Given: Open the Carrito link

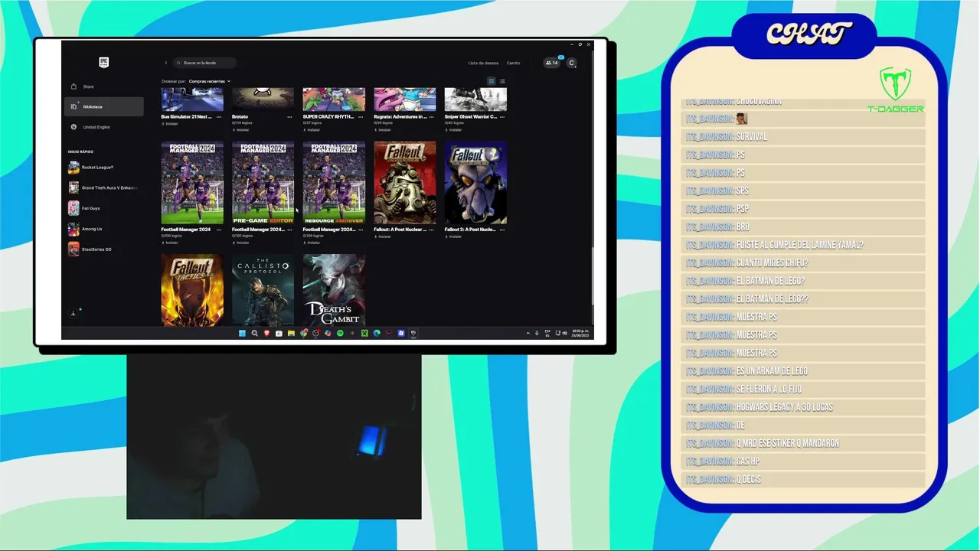Looking at the screenshot, I should pyautogui.click(x=513, y=63).
